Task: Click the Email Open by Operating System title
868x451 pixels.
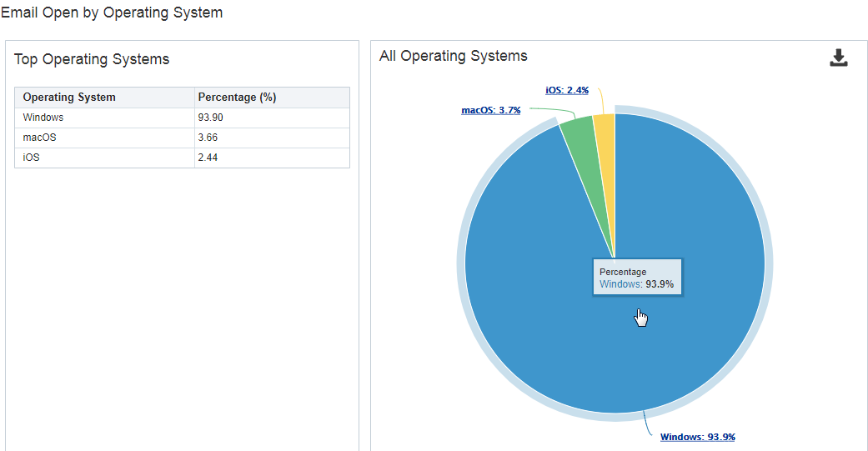Action: (112, 13)
